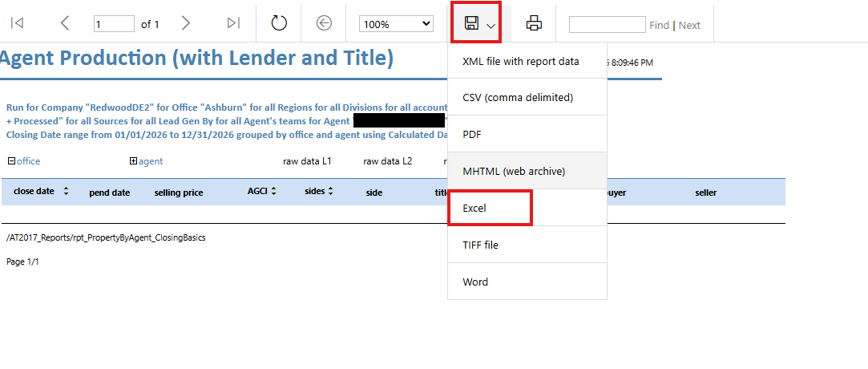Click the Agent Production report title

[x=196, y=59]
